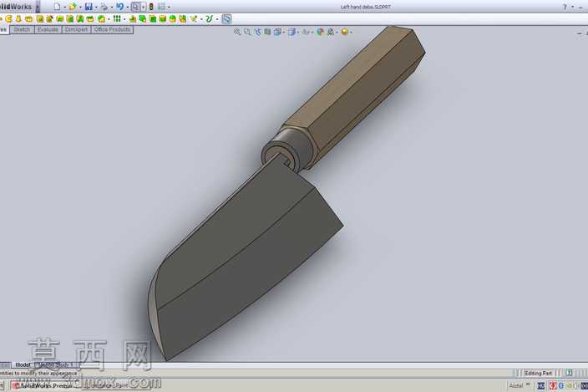588x392 pixels.
Task: Click the Extruded Cut feature icon
Action: point(39,18)
